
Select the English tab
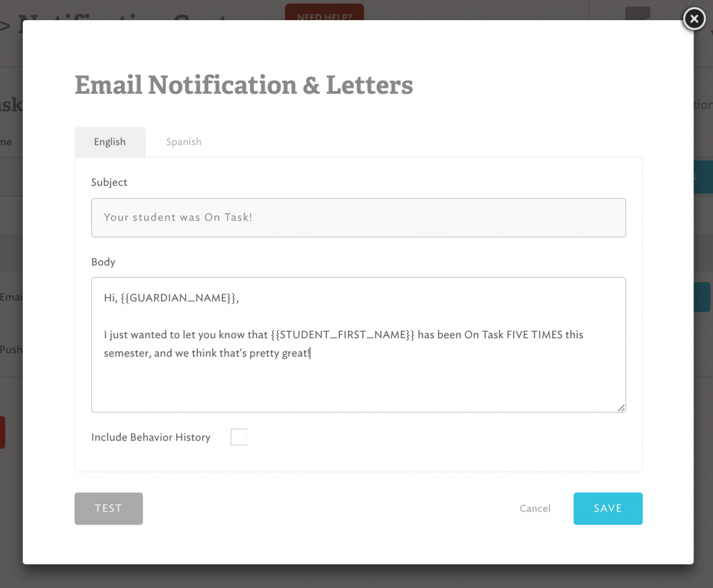point(110,142)
